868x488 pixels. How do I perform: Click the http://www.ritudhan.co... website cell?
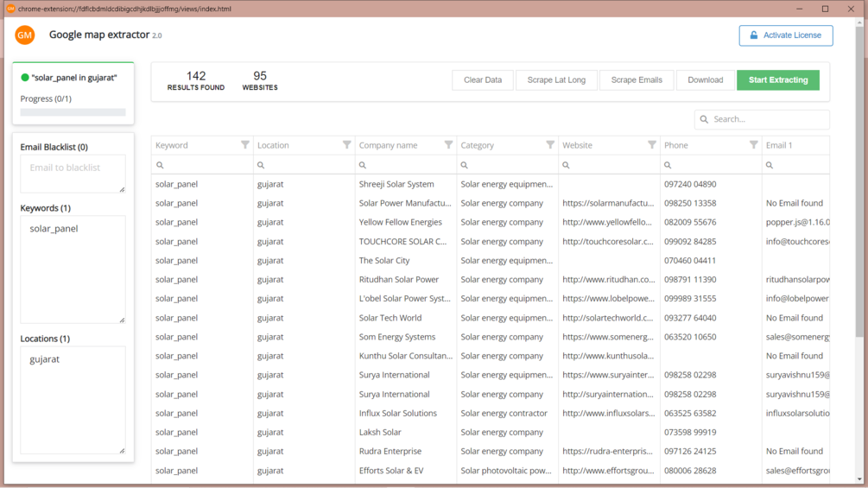(x=609, y=279)
